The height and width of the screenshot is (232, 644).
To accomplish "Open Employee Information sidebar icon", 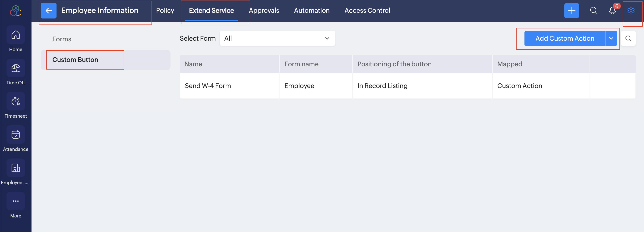I will click(x=16, y=168).
